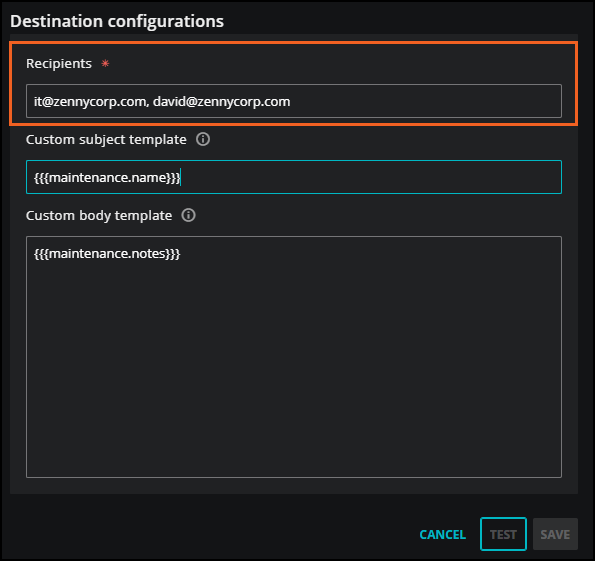This screenshot has height=561, width=595.
Task: Place cursor on david@zennycorp.com address text
Action: [222, 102]
